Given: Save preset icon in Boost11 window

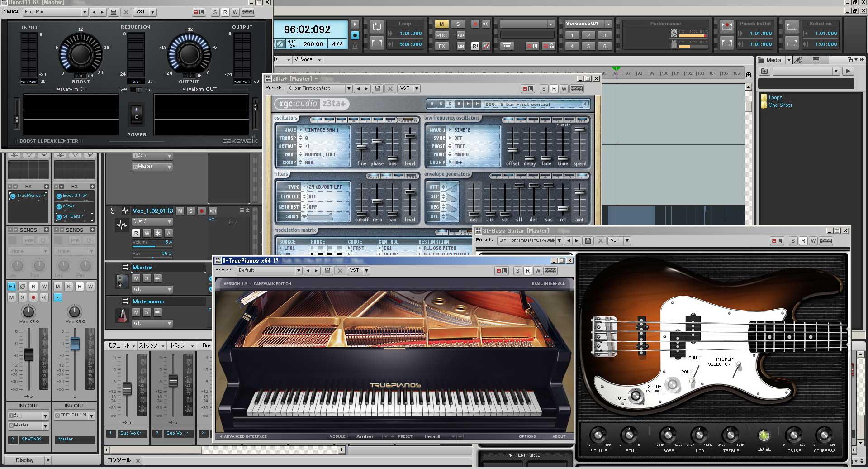Looking at the screenshot, I should pyautogui.click(x=114, y=12).
